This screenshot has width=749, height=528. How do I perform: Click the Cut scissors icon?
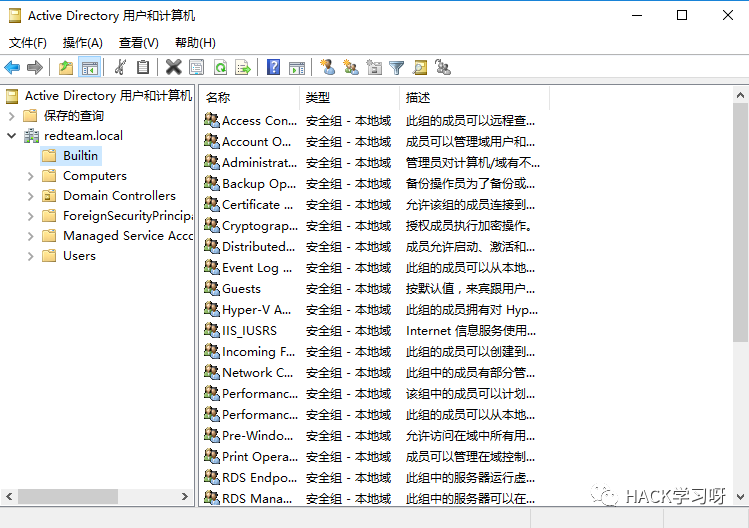(x=120, y=67)
